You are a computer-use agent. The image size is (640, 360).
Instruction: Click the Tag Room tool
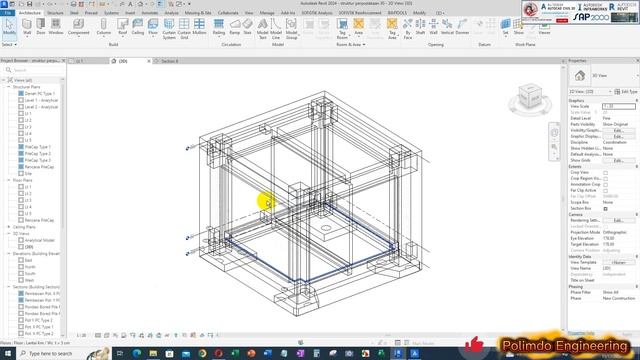[x=342, y=29]
